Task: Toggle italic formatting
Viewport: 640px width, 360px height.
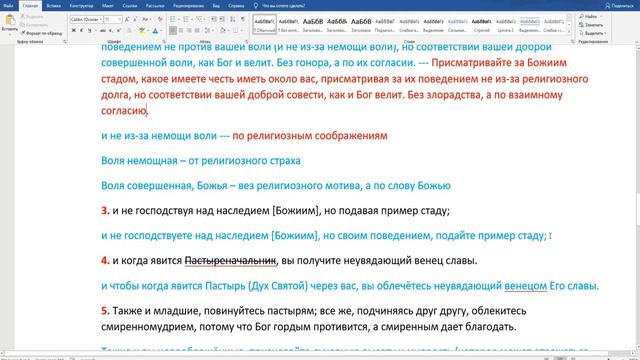Action: pos(81,31)
